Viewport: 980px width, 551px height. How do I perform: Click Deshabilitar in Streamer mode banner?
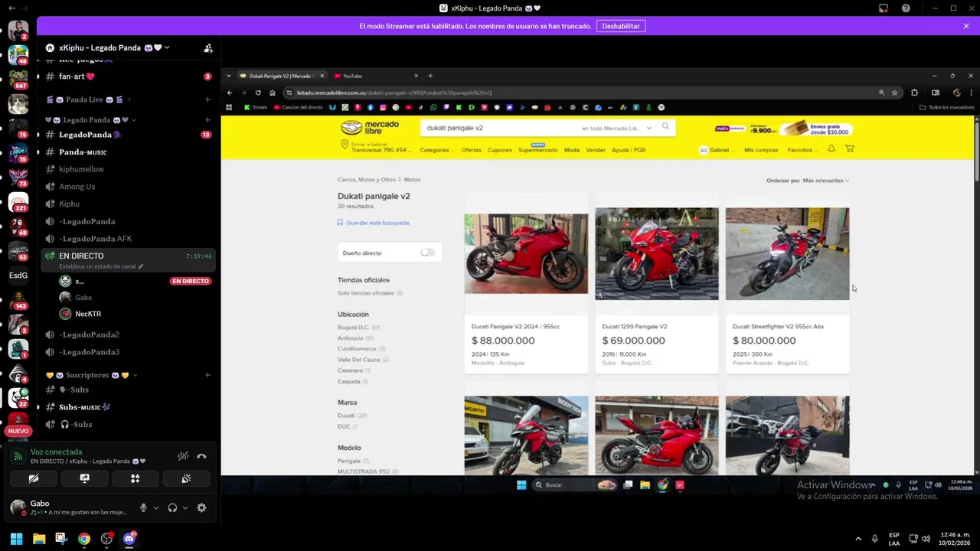621,26
